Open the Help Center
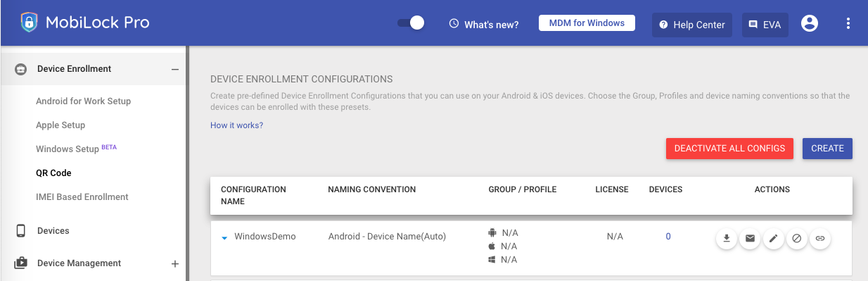Image resolution: width=868 pixels, height=281 pixels. tap(693, 25)
